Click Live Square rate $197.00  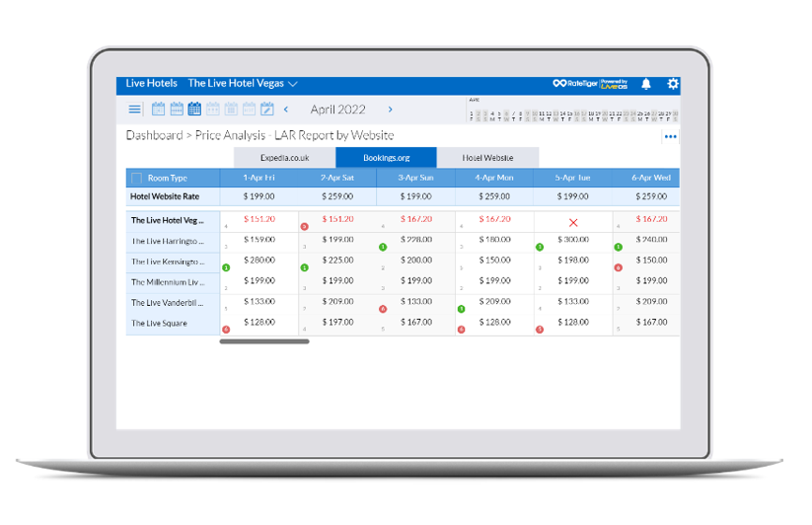(x=337, y=322)
